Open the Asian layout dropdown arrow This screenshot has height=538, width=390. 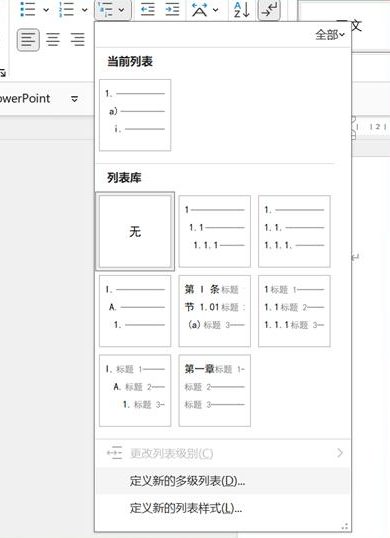(215, 10)
